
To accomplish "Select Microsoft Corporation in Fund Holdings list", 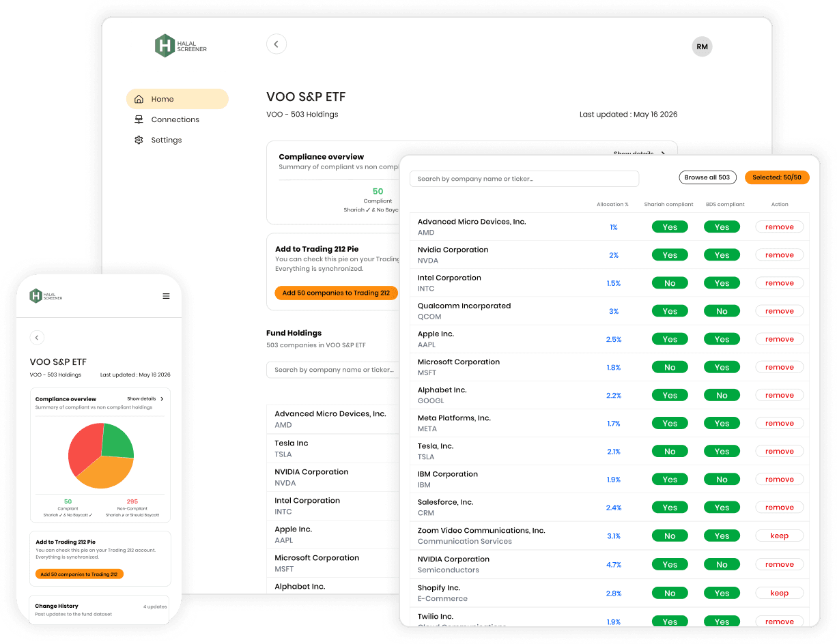I will 332,563.
